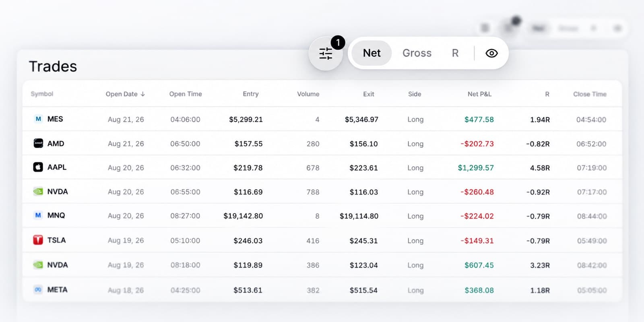Click the AAPL Apple logo icon
Image resolution: width=644 pixels, height=322 pixels.
coord(38,167)
